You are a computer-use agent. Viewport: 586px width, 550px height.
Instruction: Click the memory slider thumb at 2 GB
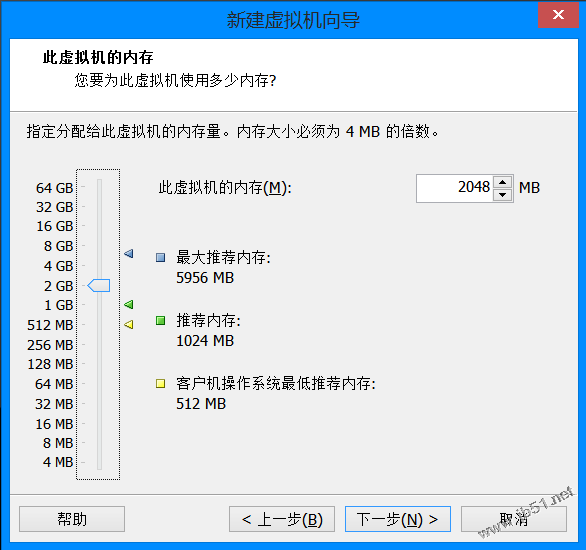tap(99, 286)
